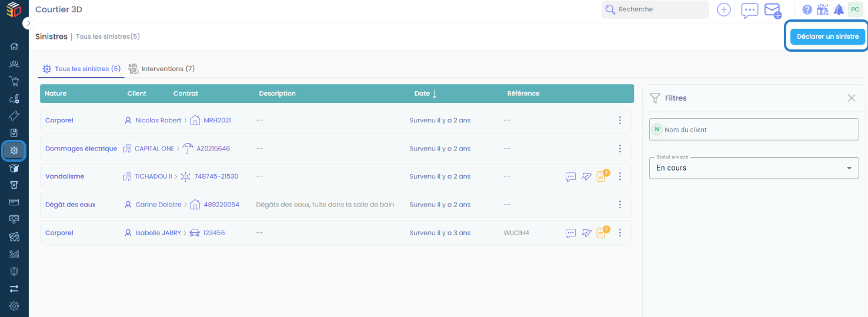Image resolution: width=868 pixels, height=317 pixels.
Task: Open the three-dot menu for Vandalisme row
Action: click(x=620, y=176)
